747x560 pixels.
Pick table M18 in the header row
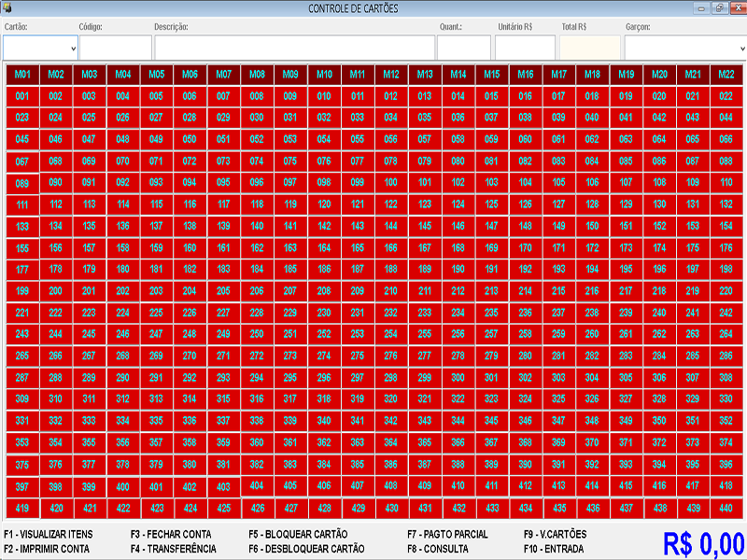click(592, 75)
